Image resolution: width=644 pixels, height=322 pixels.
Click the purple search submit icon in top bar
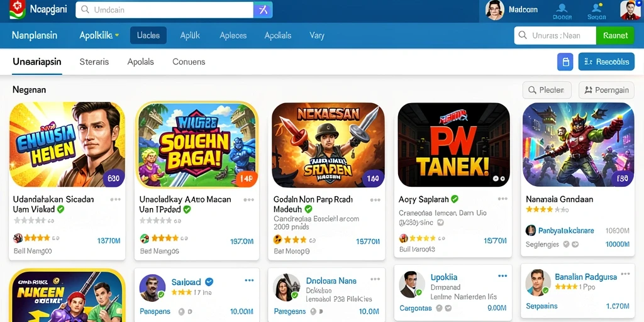pos(263,10)
